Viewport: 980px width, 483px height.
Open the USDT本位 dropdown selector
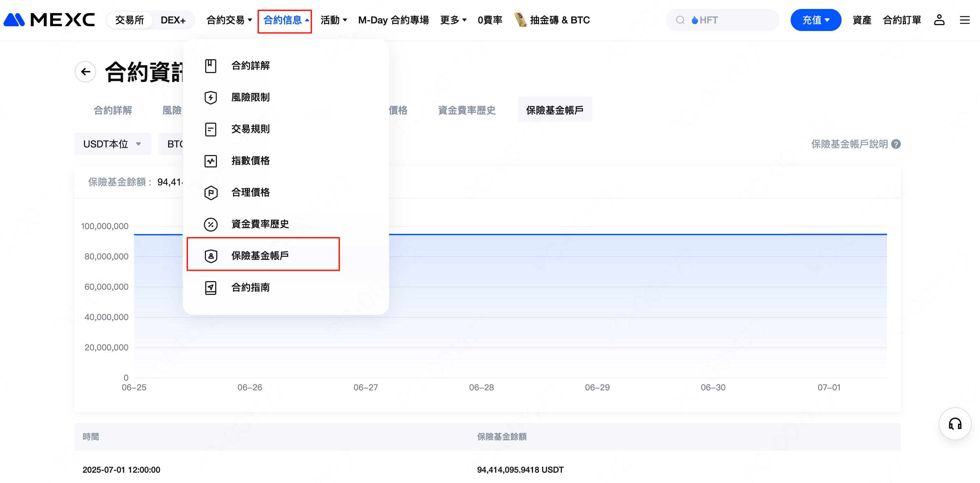coord(112,144)
